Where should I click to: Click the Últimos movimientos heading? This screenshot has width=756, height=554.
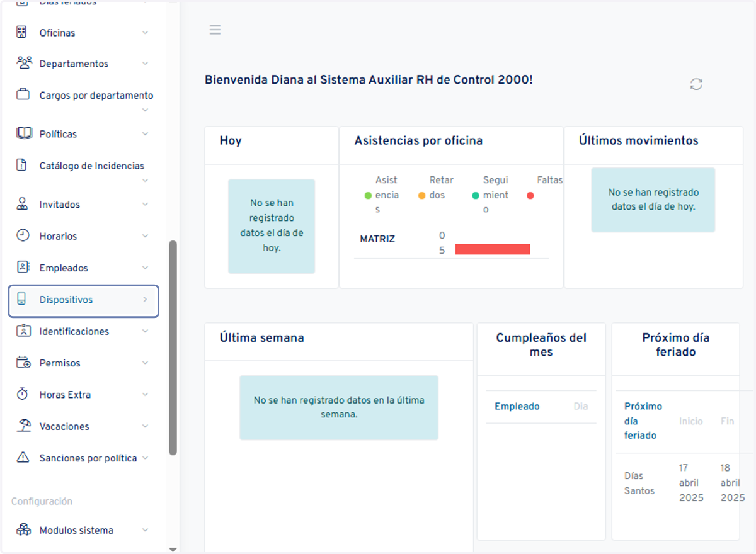pos(639,140)
